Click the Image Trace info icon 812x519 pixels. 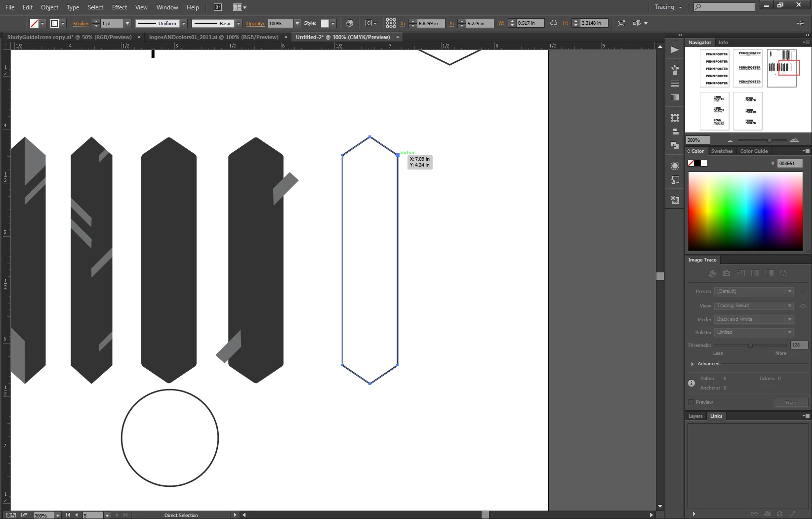point(691,383)
